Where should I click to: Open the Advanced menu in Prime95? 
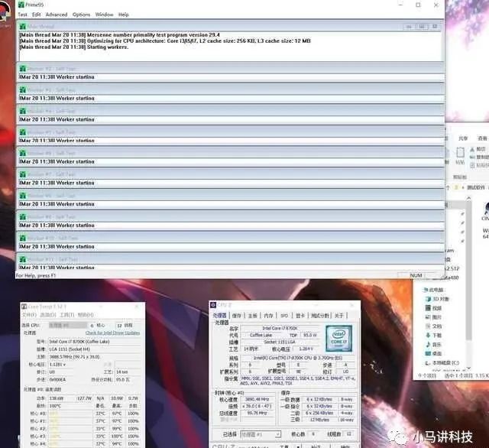coord(57,15)
